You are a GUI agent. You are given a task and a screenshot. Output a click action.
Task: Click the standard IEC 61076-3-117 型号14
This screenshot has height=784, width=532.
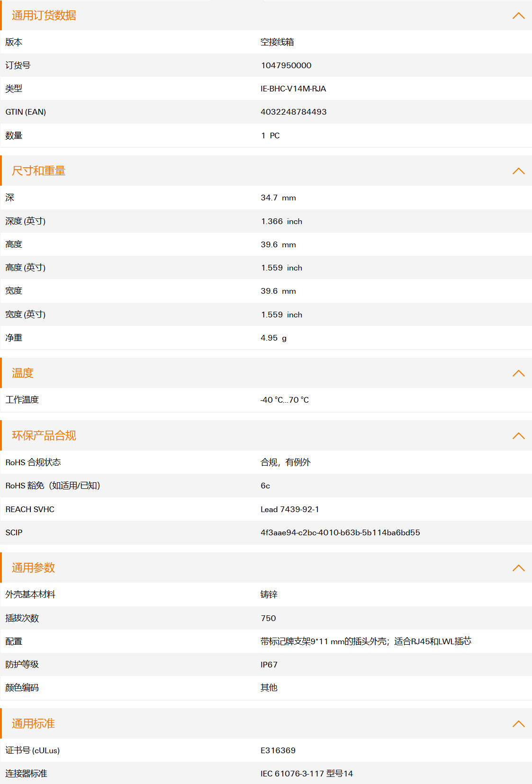pyautogui.click(x=307, y=774)
